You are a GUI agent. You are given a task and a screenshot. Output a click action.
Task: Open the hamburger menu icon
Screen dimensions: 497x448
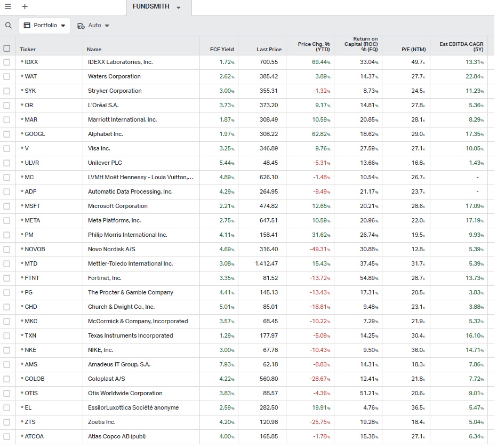(x=7, y=7)
